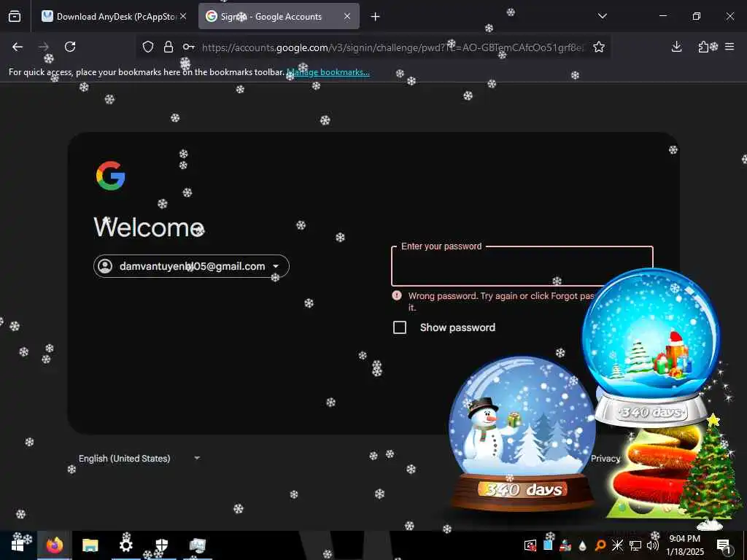Click the forward navigation arrow

[x=44, y=47]
